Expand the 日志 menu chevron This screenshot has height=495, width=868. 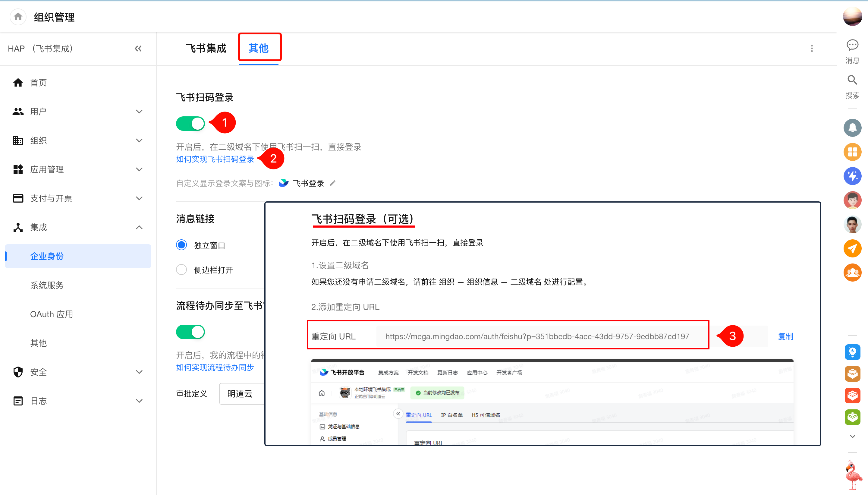[x=139, y=400]
